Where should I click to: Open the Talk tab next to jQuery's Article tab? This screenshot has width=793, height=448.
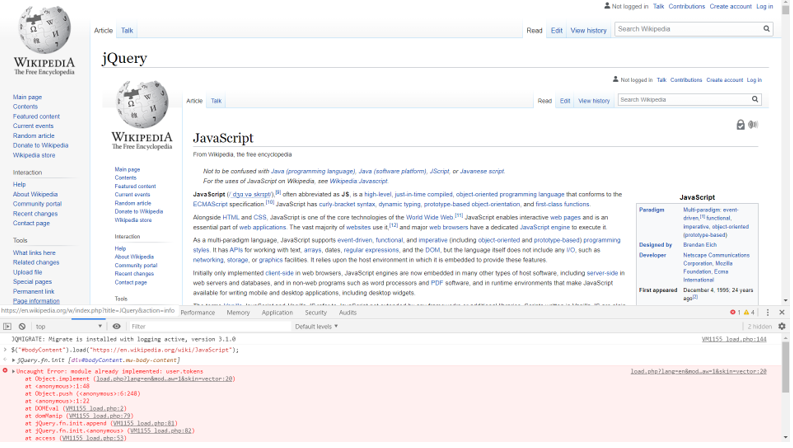[x=127, y=31]
